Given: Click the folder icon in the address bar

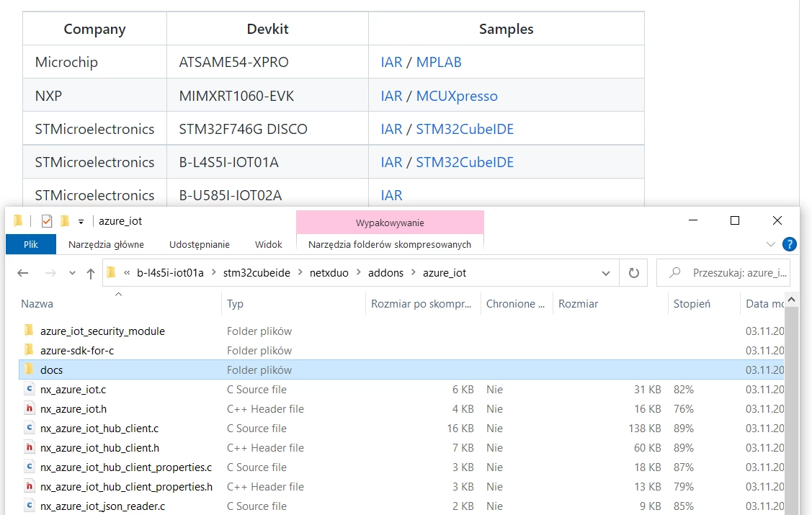Looking at the screenshot, I should click(111, 272).
